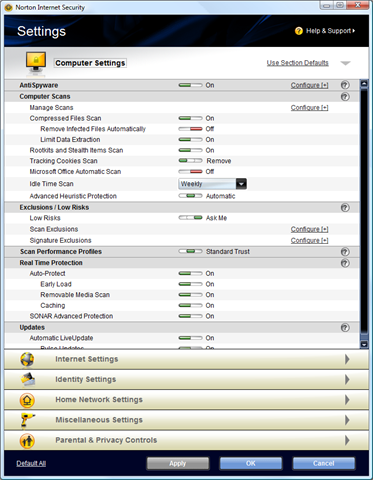
Task: Expand Home Network Settings arrow
Action: click(x=347, y=400)
